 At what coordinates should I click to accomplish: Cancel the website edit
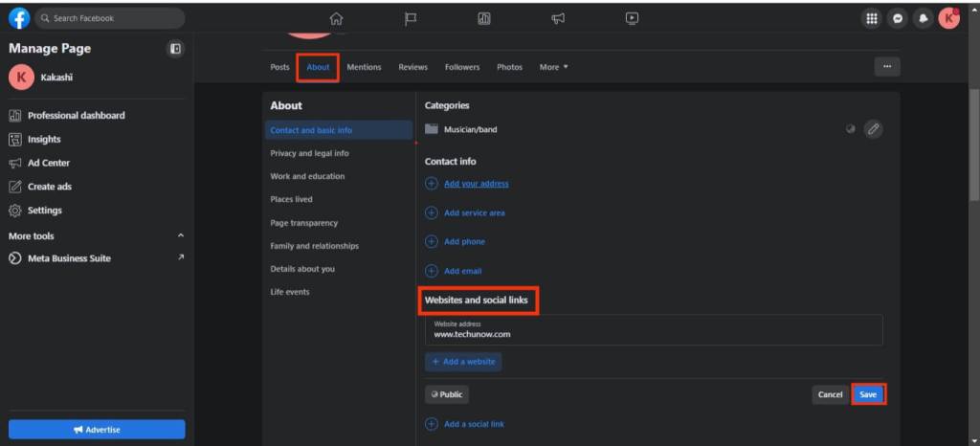[830, 394]
